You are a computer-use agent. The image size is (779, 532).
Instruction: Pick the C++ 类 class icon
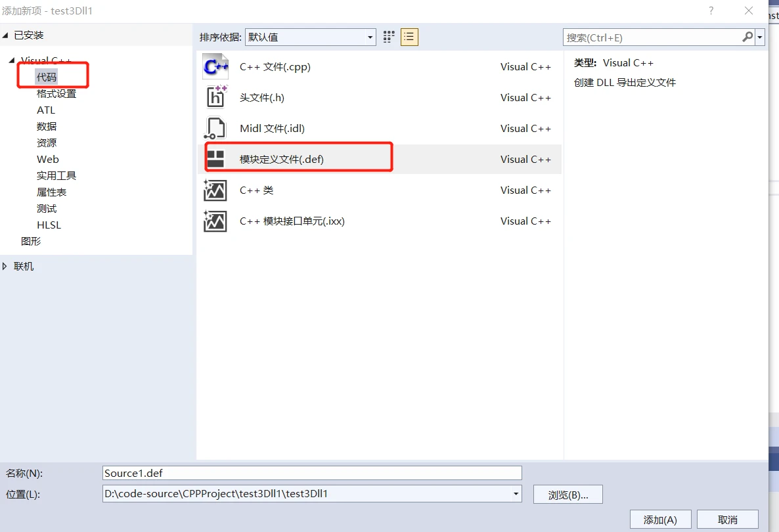215,190
